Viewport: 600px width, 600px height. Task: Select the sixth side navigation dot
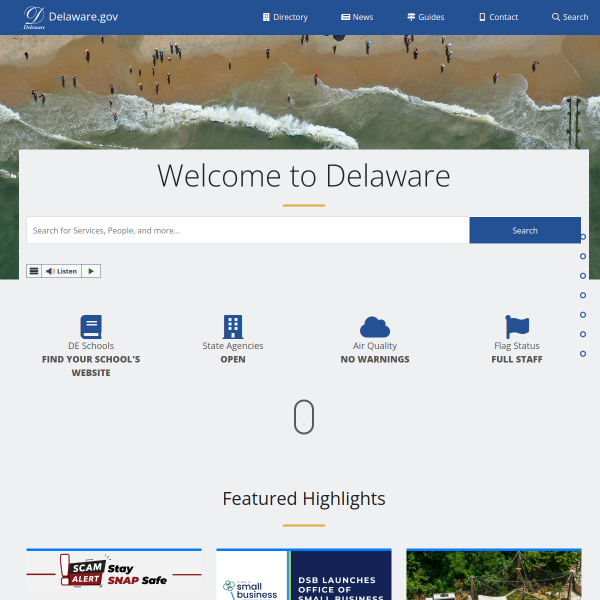(583, 334)
